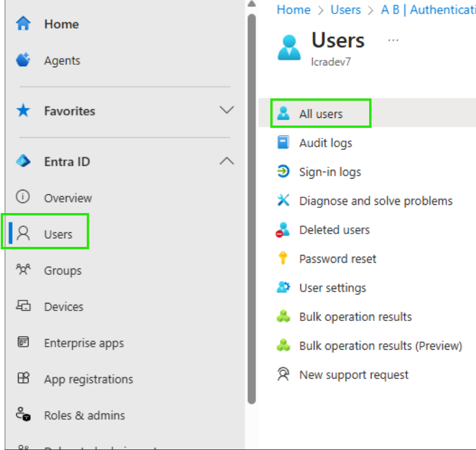Image resolution: width=476 pixels, height=450 pixels.
Task: Click the Diagnose and solve problems wrench icon
Action: (x=283, y=200)
